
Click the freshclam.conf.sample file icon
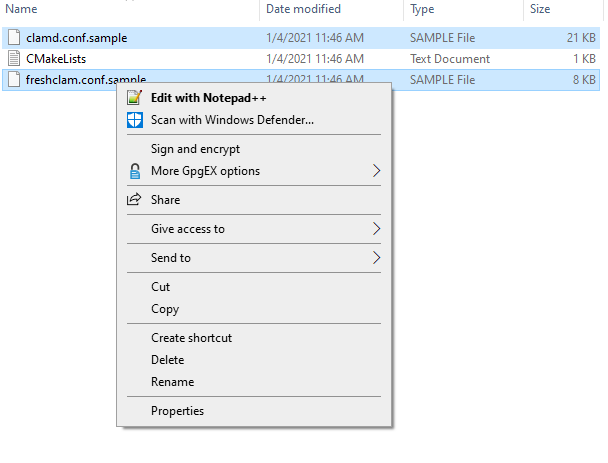click(x=14, y=79)
